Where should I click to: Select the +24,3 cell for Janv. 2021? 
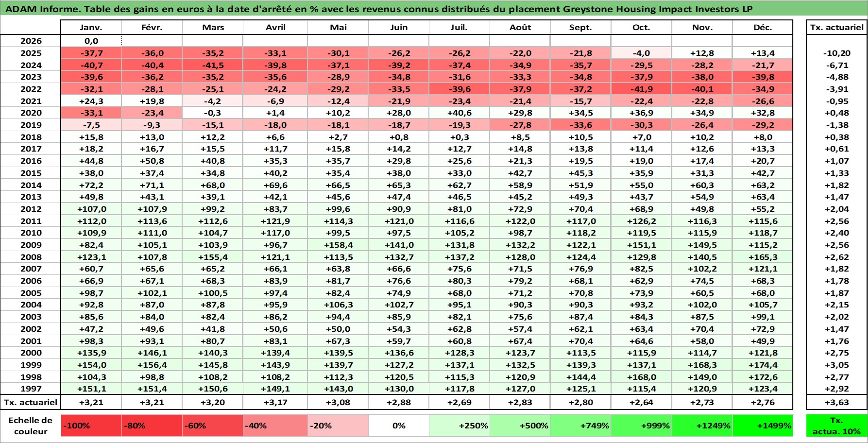(91, 101)
